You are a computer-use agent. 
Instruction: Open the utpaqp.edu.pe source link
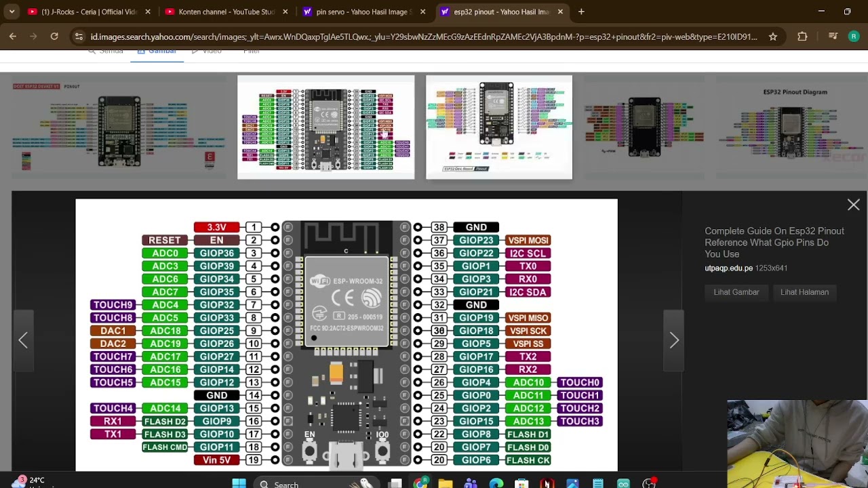(x=728, y=268)
